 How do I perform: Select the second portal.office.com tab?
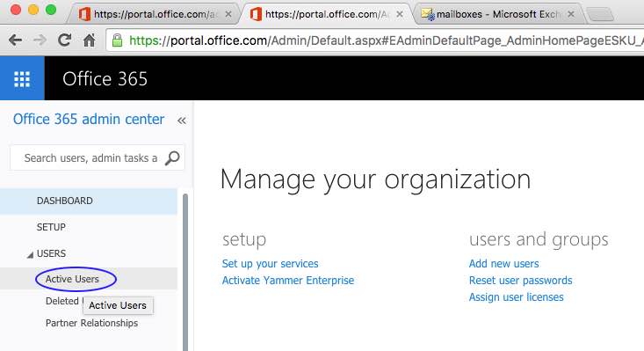pyautogui.click(x=326, y=14)
